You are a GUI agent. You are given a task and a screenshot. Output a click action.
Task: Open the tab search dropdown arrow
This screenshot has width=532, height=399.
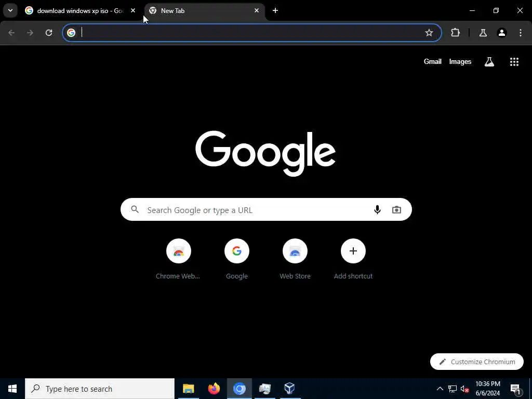pyautogui.click(x=10, y=10)
